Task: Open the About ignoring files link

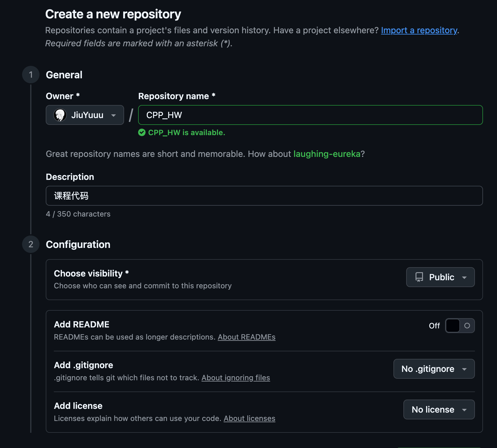Action: [x=235, y=378]
